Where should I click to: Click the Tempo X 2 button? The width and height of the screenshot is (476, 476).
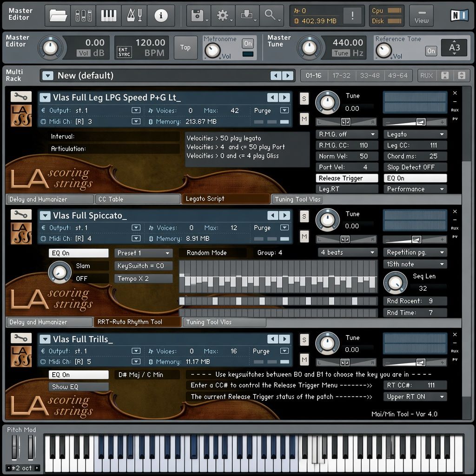(x=143, y=278)
